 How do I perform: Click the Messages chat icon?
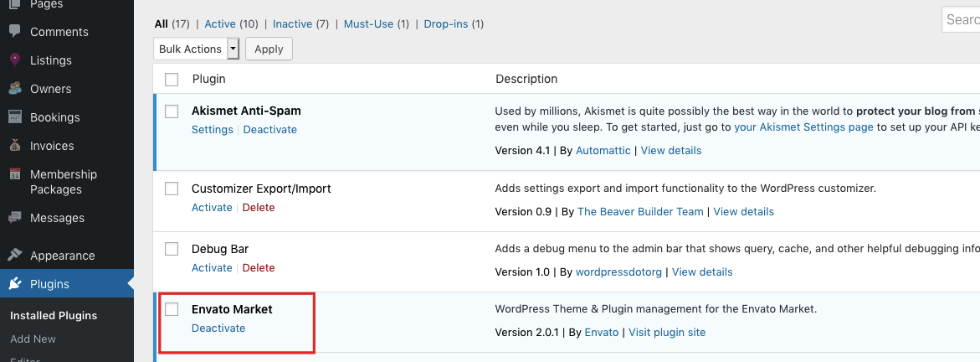pyautogui.click(x=14, y=217)
